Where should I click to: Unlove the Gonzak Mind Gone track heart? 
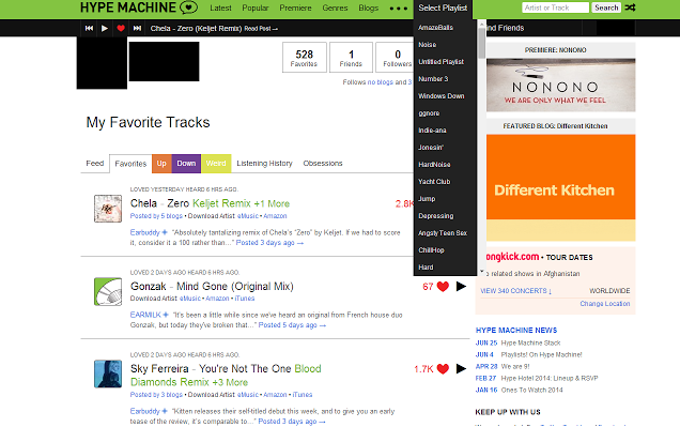443,287
